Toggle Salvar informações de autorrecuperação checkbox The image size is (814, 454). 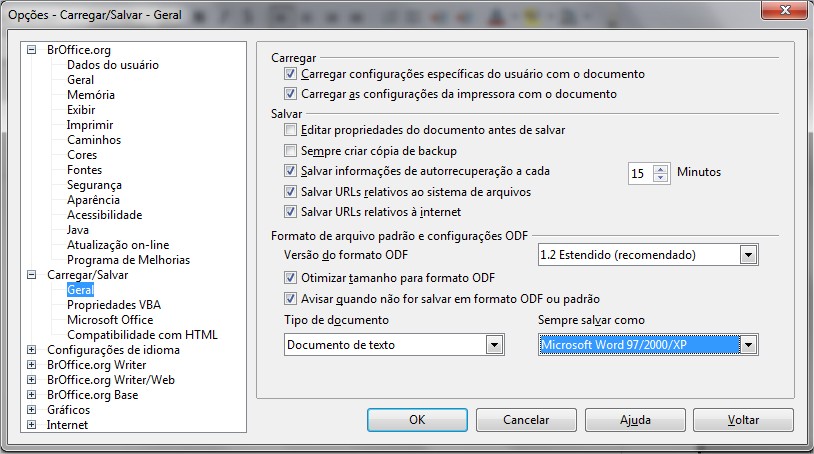click(x=290, y=171)
